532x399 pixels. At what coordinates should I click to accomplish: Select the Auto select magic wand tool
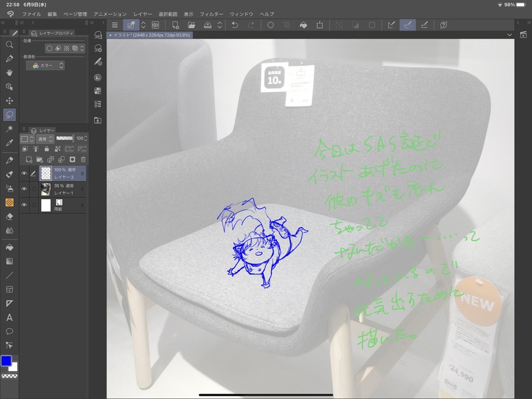(9, 129)
